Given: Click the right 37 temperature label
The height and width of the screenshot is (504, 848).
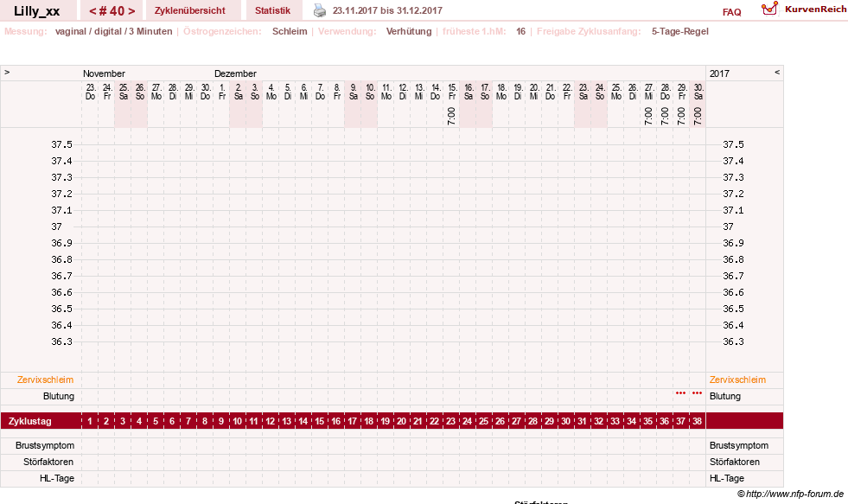Looking at the screenshot, I should [729, 226].
